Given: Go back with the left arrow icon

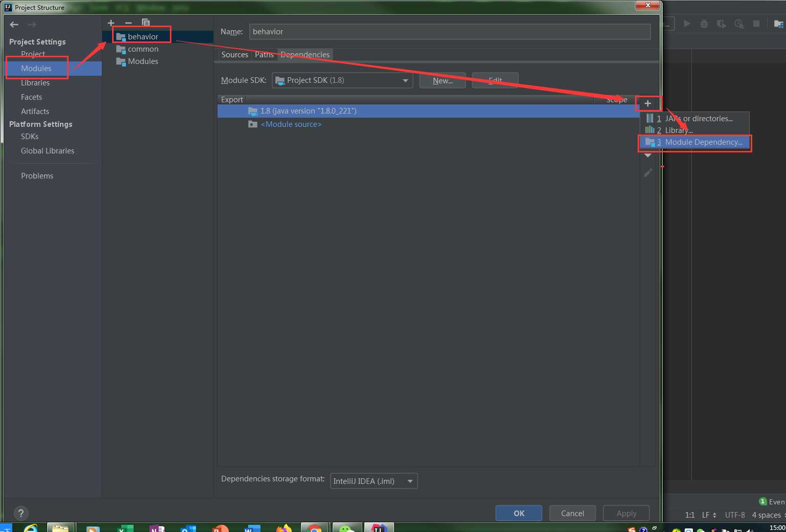Looking at the screenshot, I should pyautogui.click(x=14, y=25).
